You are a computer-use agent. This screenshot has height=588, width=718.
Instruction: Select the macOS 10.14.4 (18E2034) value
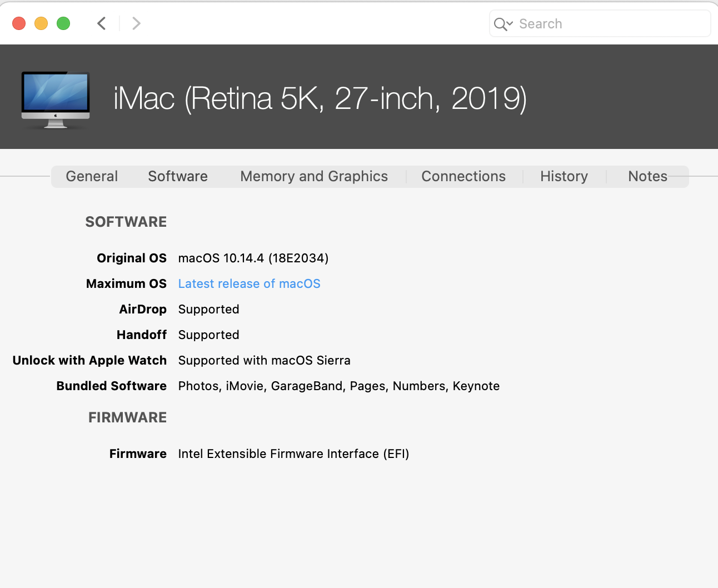(x=253, y=258)
